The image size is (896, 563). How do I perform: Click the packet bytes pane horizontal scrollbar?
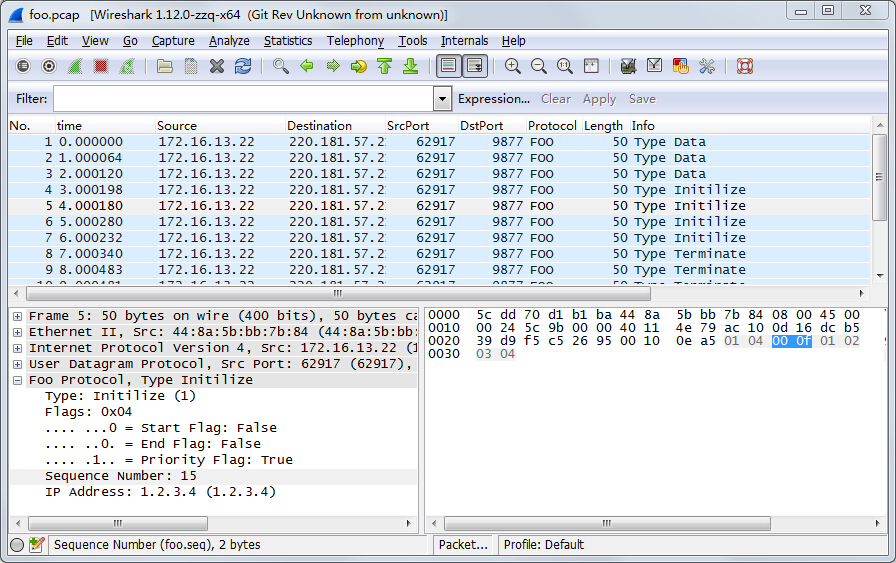tap(607, 523)
